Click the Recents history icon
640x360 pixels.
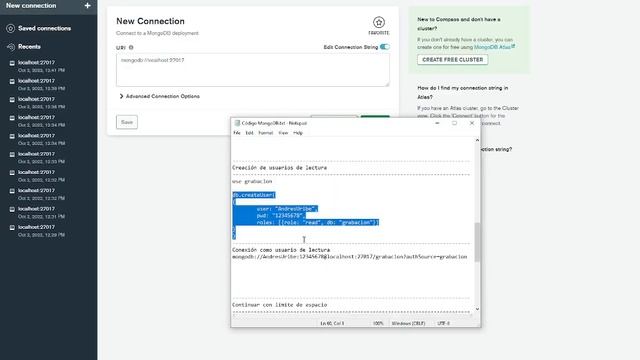coord(11,47)
